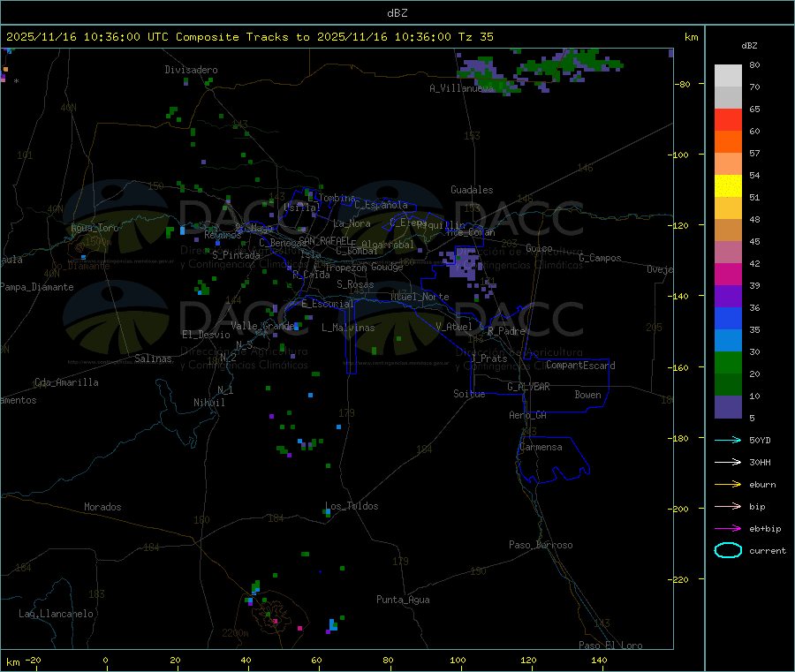
Task: Click the dBZ title at top center
Action: point(397,13)
